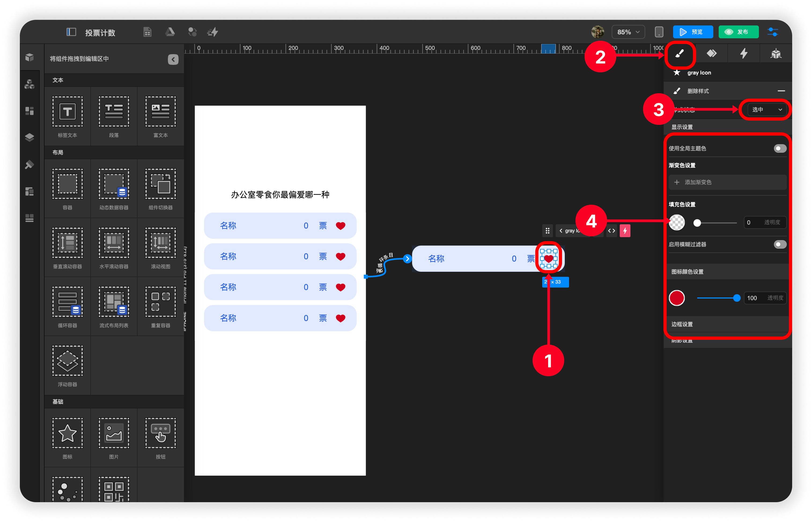Screen dimensions: 812x522
Task: Select the stacked cubes icon in left rail
Action: click(x=29, y=84)
